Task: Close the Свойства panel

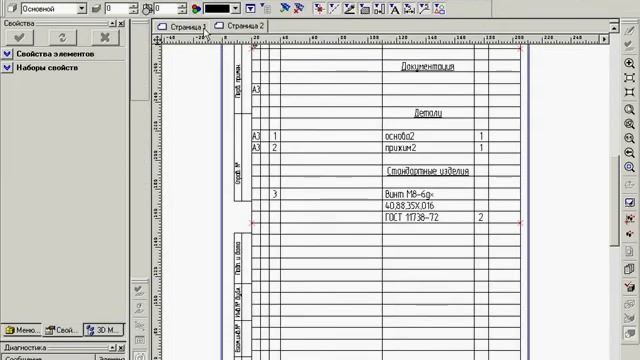Action: (121, 24)
